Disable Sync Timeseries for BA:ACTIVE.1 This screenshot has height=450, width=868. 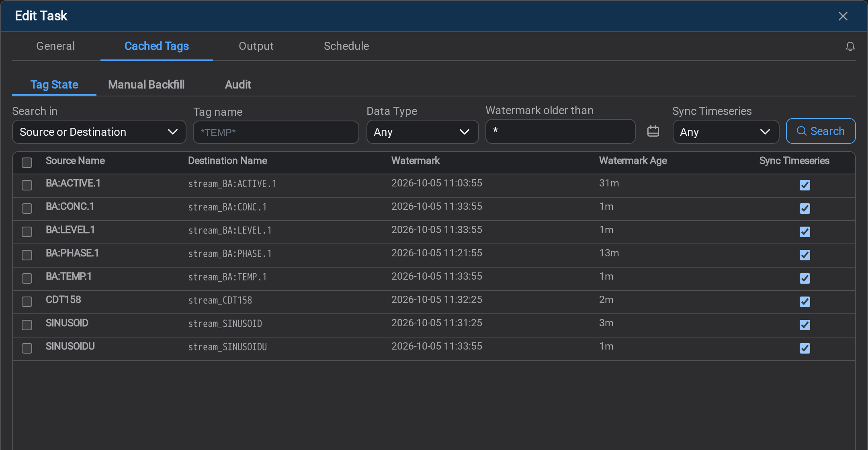tap(805, 185)
